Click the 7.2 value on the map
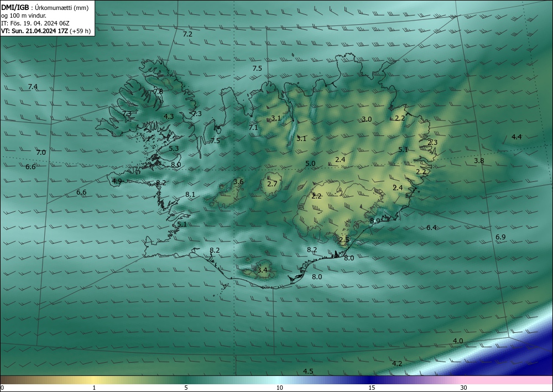The width and height of the screenshot is (553, 392). point(187,34)
